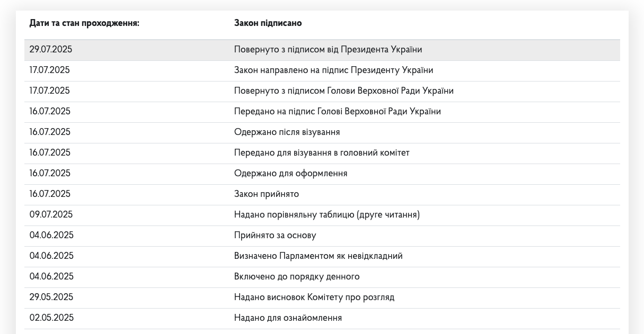This screenshot has width=644, height=334.
Task: Click the "Дати та стан проходження:" header
Action: (84, 23)
